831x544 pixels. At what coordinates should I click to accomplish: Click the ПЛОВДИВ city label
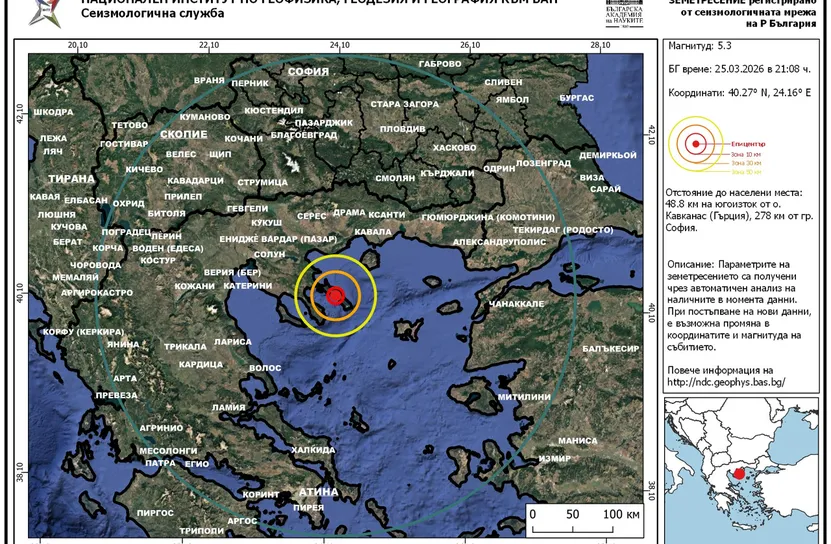pyautogui.click(x=402, y=129)
